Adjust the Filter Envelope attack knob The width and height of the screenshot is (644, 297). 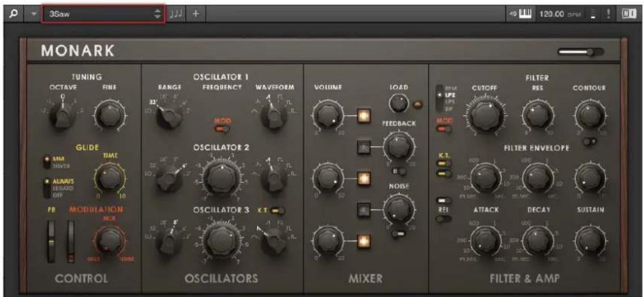click(x=485, y=178)
